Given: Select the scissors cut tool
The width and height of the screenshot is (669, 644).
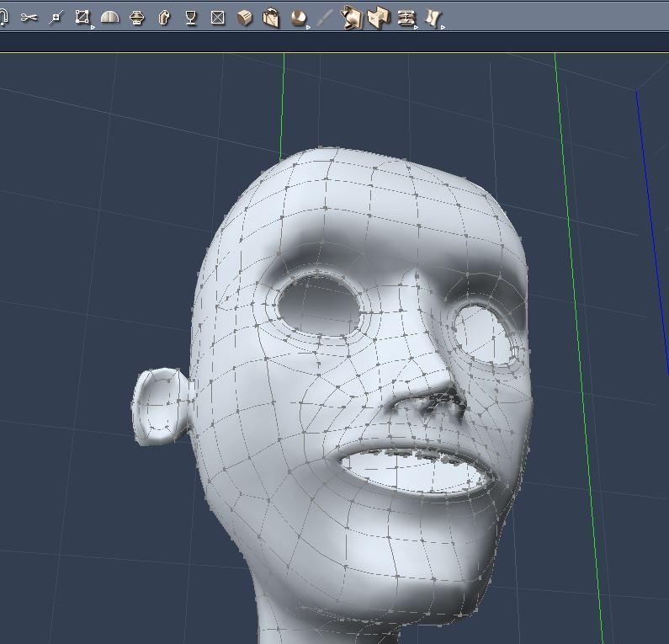Looking at the screenshot, I should [29, 17].
